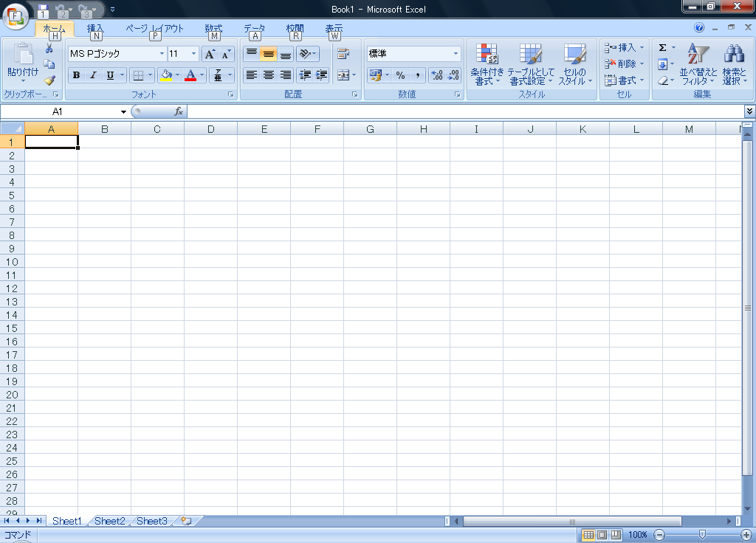Click the format painter brush icon
The width and height of the screenshot is (756, 543).
coord(49,80)
